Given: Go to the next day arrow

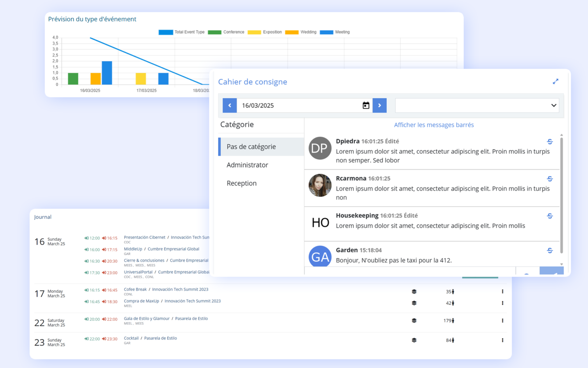Looking at the screenshot, I should coord(379,105).
